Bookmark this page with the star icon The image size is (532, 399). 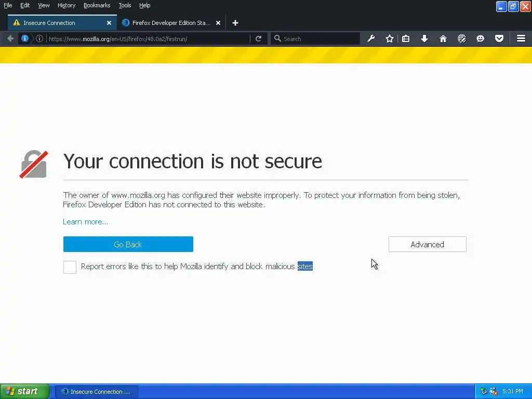coord(390,38)
